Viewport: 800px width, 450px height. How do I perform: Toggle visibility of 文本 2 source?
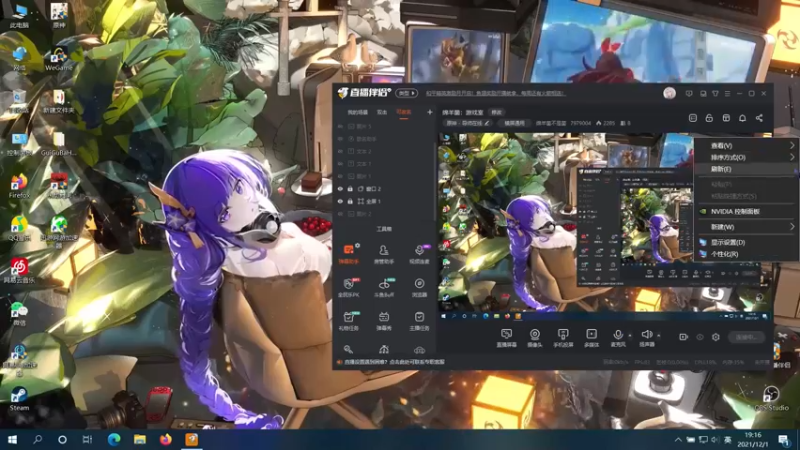tap(340, 151)
